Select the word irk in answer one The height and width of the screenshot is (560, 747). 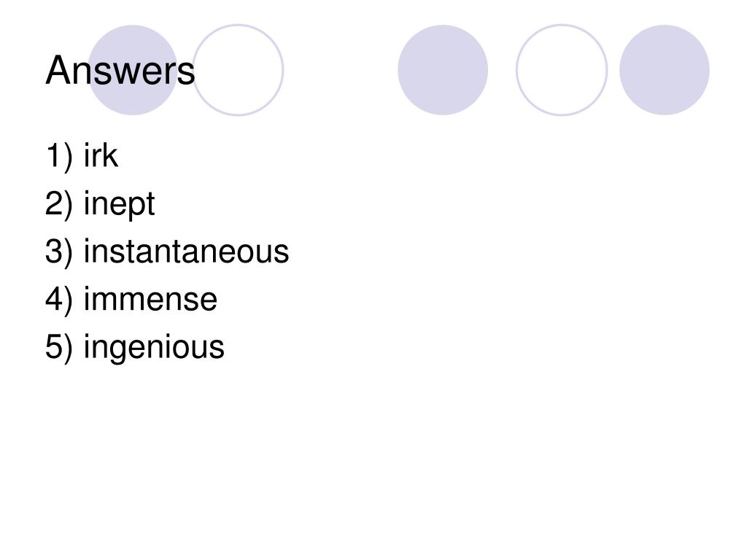point(101,155)
